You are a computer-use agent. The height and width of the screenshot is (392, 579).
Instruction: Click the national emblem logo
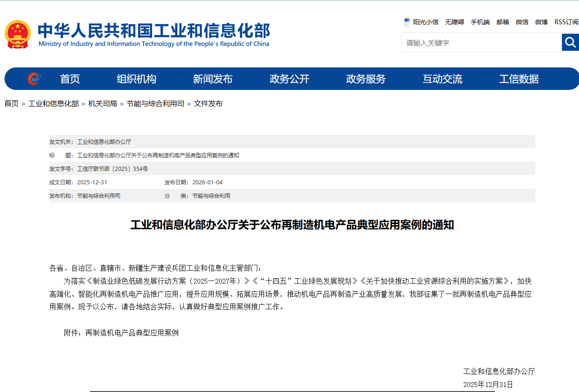tap(18, 34)
